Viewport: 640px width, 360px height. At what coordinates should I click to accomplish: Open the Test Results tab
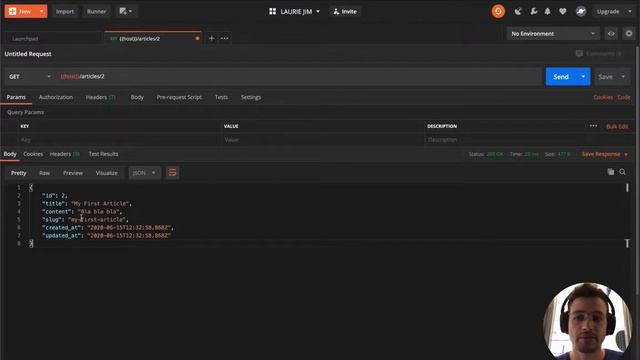(x=103, y=154)
